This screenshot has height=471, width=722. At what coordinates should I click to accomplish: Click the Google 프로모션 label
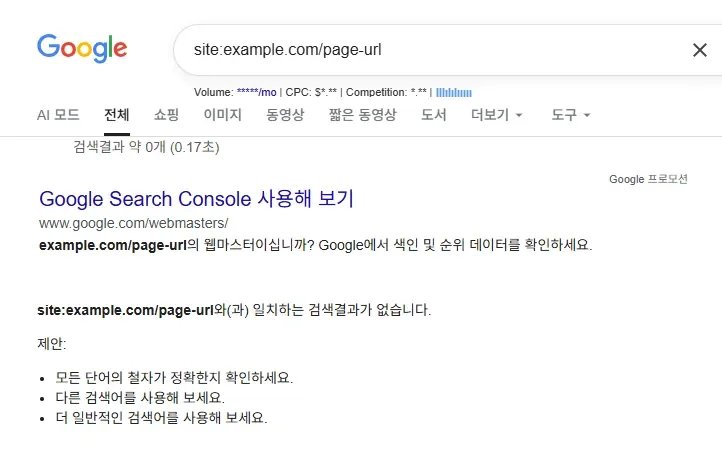point(648,179)
